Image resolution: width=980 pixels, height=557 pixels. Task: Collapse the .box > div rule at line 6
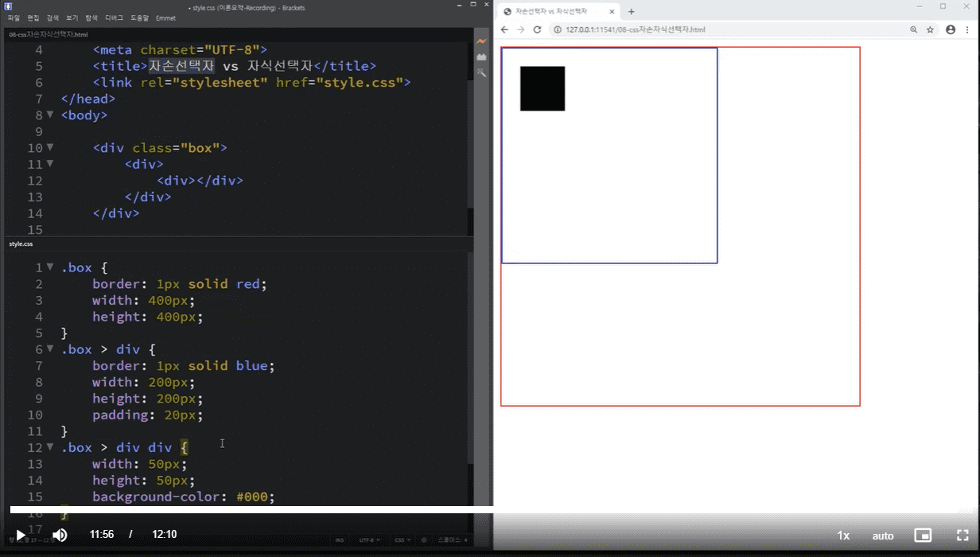50,349
